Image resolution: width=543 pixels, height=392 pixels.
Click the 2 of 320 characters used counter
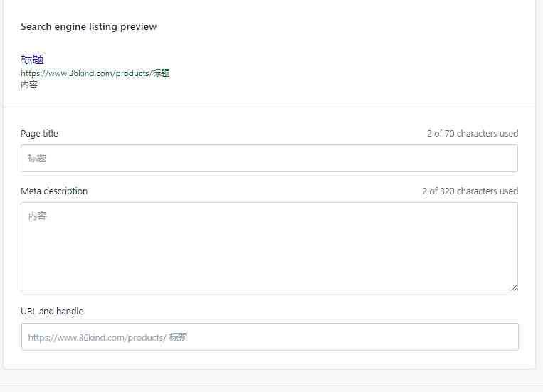click(x=470, y=191)
